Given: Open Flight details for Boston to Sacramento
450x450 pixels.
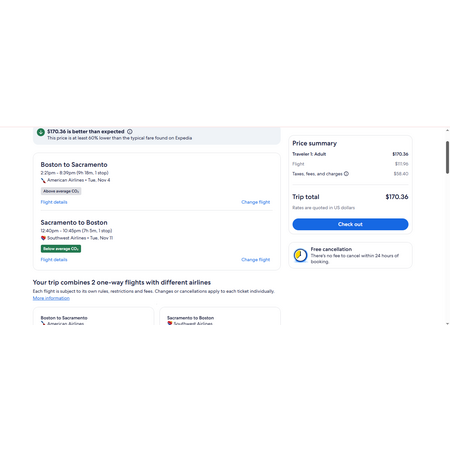Looking at the screenshot, I should coord(54,202).
